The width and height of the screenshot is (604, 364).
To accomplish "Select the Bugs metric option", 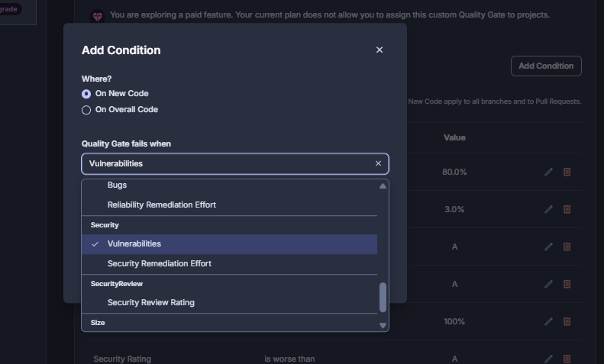I will click(x=229, y=185).
